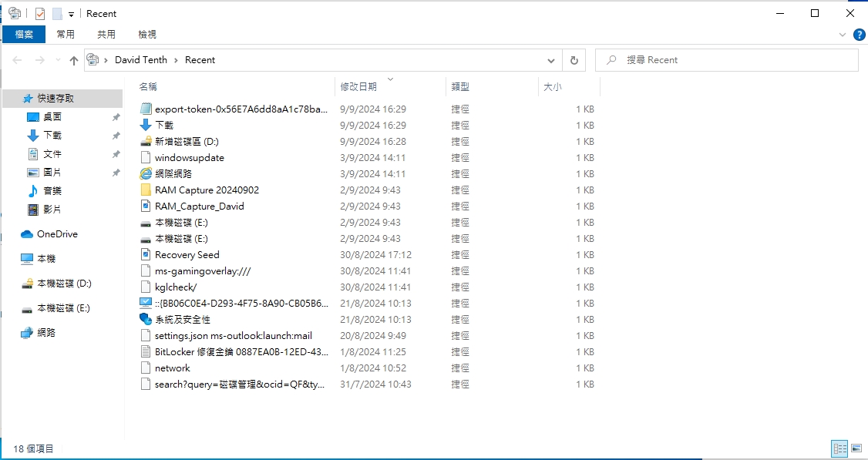Select settings.json ms-outlook:launch:mail entry
Viewport: 868px width, 460px height.
[233, 335]
